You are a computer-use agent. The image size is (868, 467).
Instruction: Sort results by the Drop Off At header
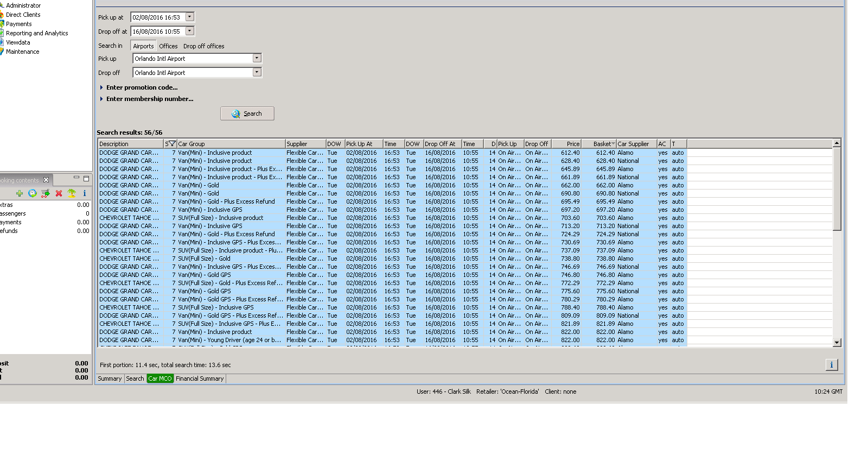[x=443, y=144]
